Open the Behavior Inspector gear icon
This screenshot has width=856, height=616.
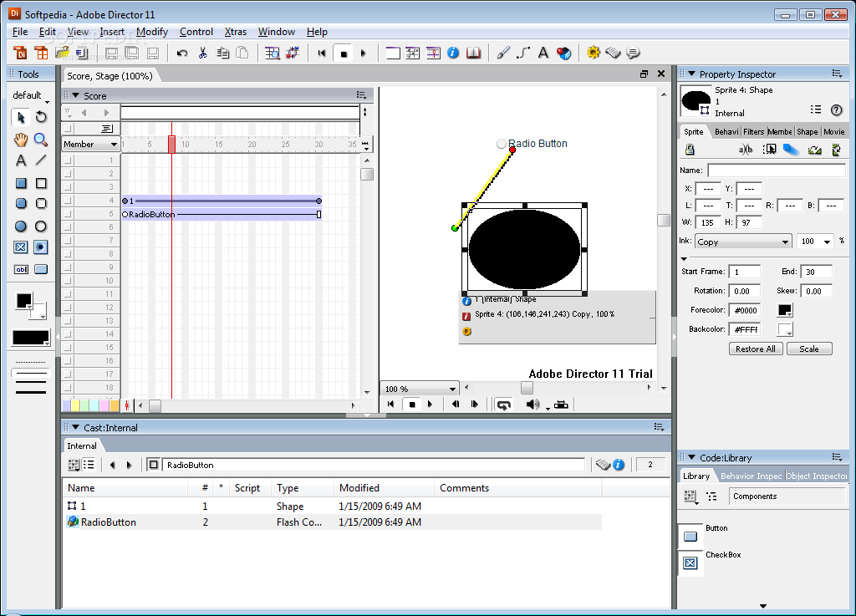point(594,53)
